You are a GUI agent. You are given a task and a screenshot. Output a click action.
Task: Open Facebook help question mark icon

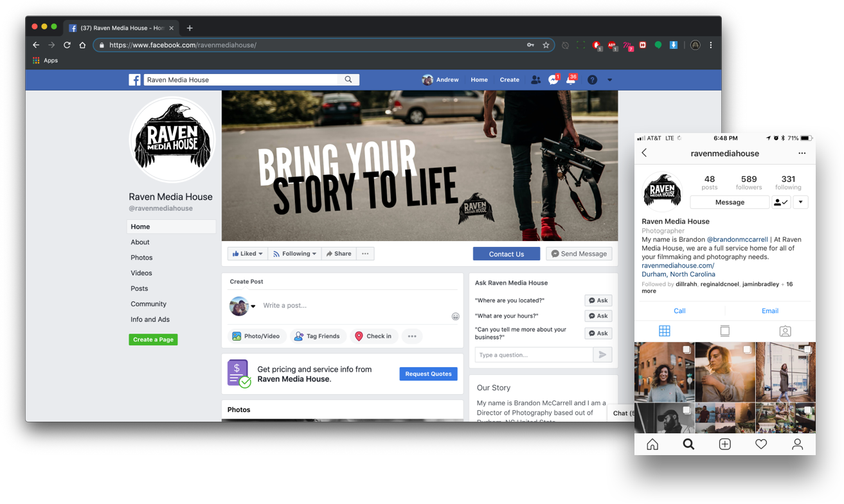(x=593, y=80)
